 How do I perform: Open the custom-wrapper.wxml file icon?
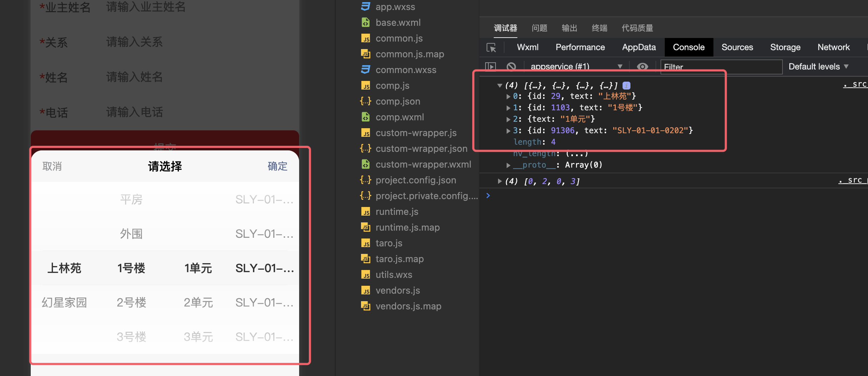(365, 164)
